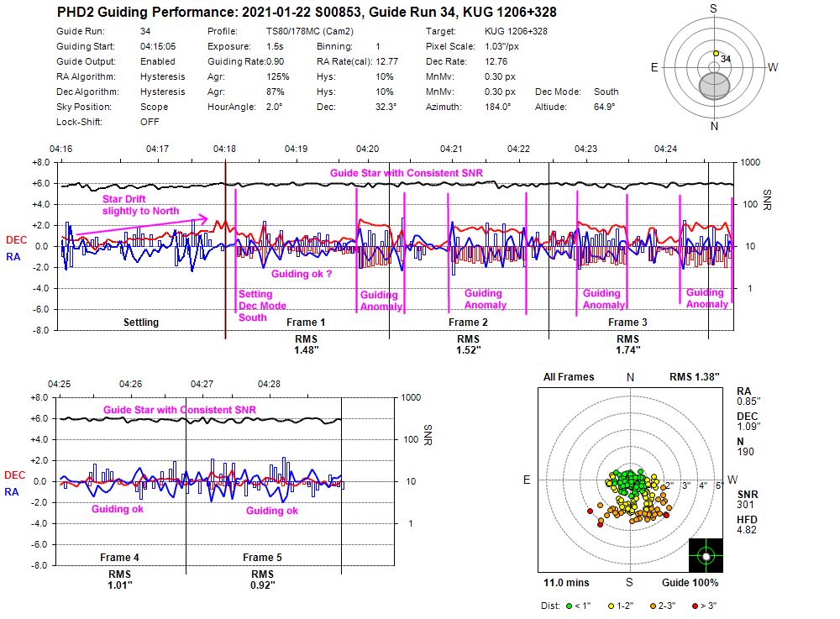Click the Frame 1 label

pos(306,323)
